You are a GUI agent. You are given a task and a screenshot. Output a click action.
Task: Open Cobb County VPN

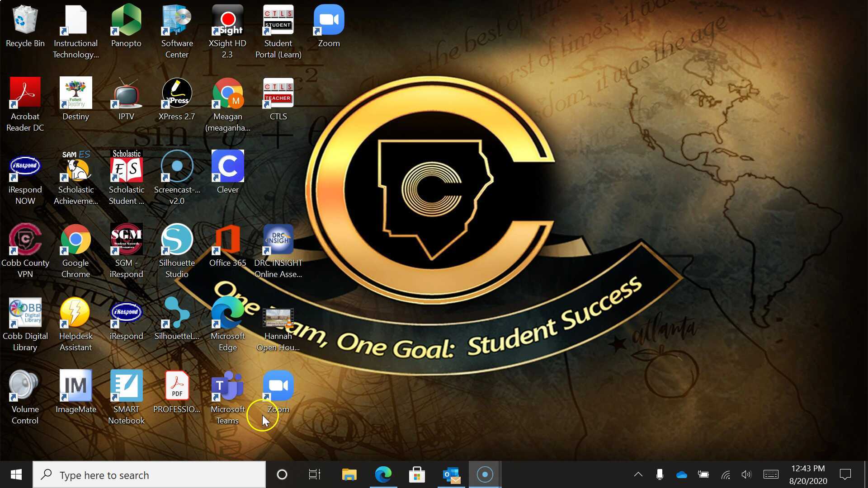click(25, 239)
